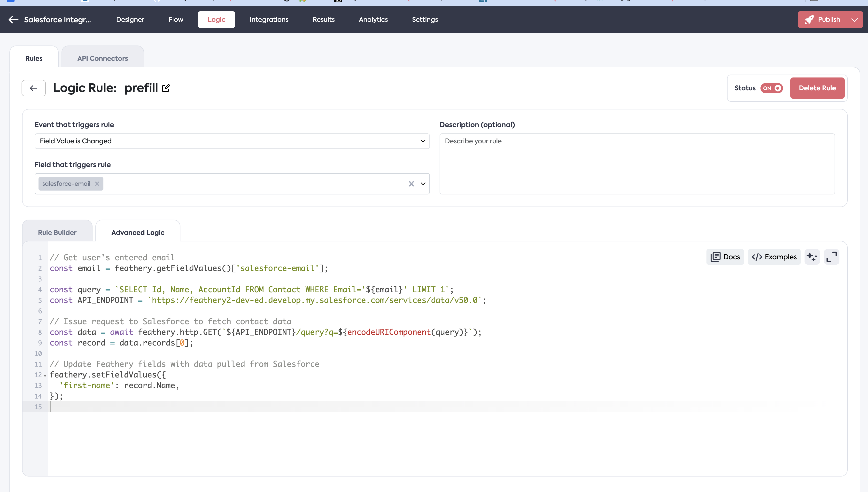Click into the Description text area

pos(637,164)
